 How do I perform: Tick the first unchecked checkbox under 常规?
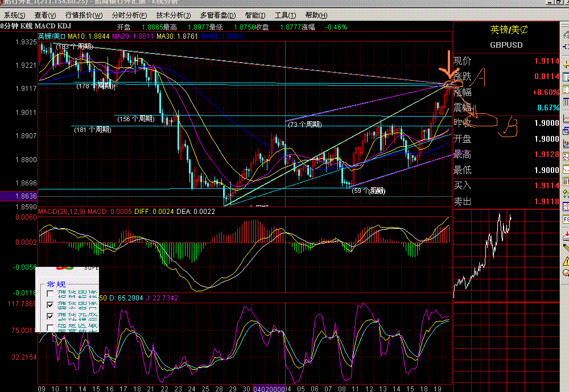50,293
